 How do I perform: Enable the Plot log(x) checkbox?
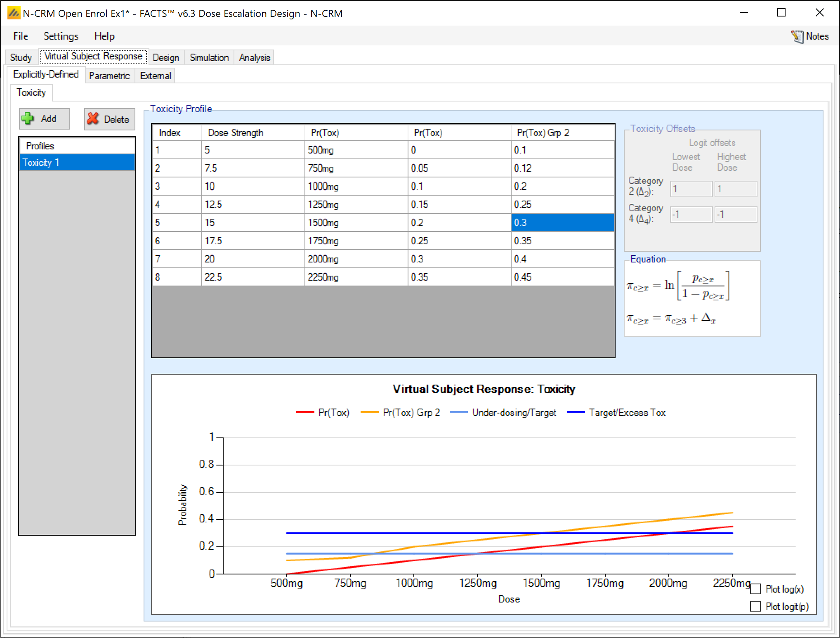[x=755, y=589]
